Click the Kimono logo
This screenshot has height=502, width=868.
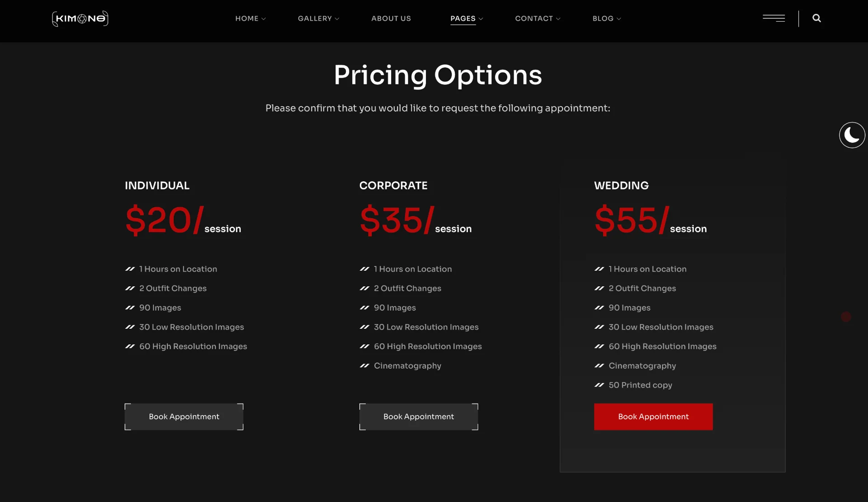[x=80, y=19]
